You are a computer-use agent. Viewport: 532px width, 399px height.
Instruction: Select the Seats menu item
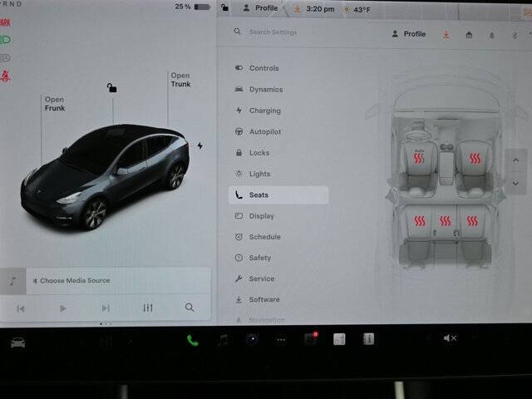point(278,195)
